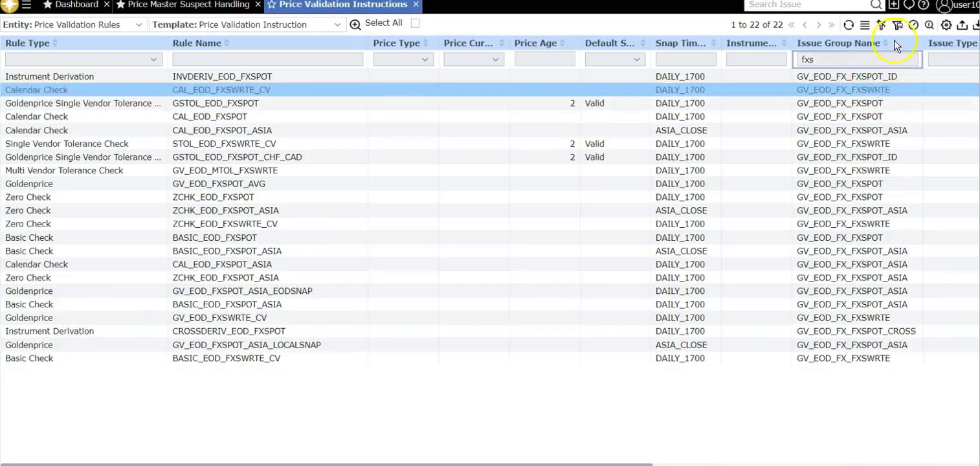Click the saved filter icon

click(x=897, y=25)
